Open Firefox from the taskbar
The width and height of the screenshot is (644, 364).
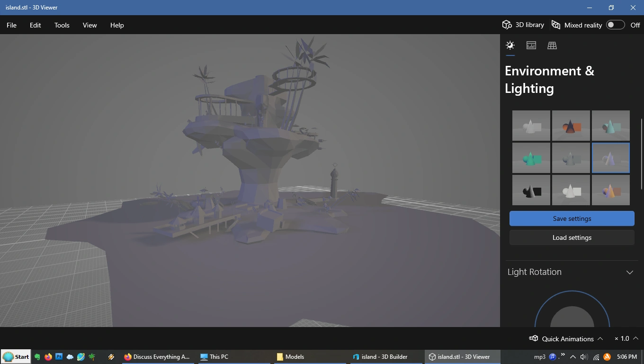tap(48, 356)
